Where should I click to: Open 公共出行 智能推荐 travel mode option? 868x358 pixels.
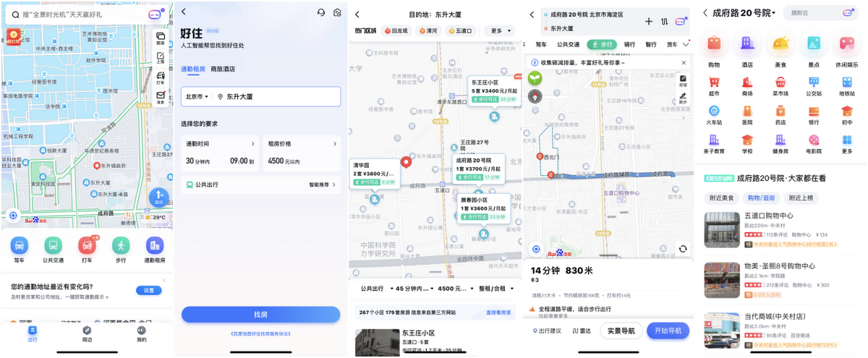260,184
